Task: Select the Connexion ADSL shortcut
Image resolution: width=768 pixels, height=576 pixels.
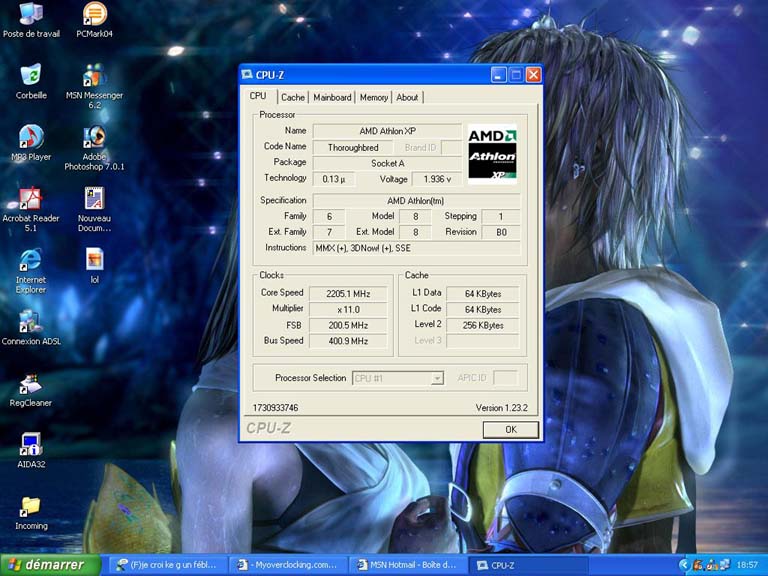Action: coord(31,322)
